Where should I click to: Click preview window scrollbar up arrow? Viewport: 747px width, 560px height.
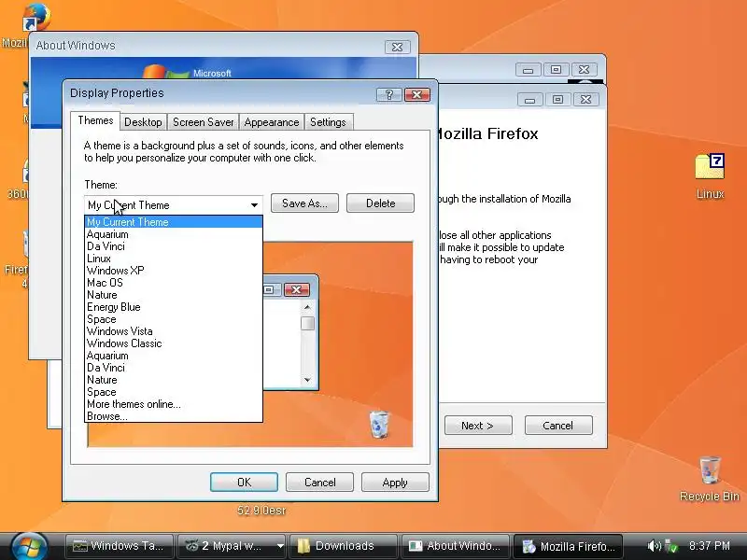pos(307,307)
